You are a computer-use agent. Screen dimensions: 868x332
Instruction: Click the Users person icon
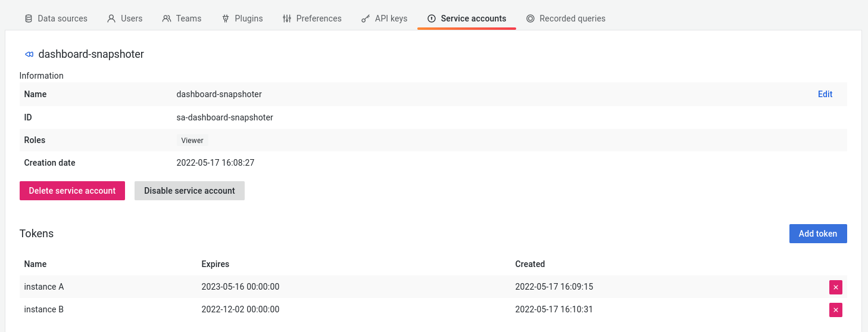[x=111, y=18]
